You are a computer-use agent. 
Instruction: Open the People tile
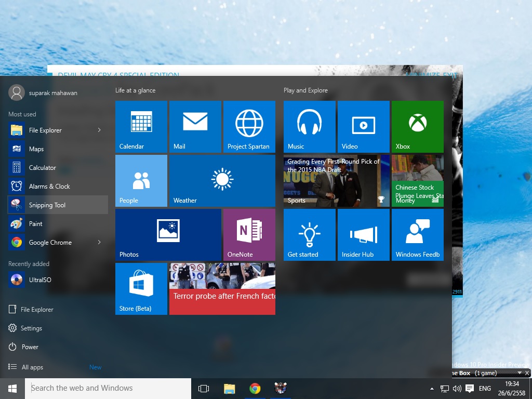click(x=141, y=180)
